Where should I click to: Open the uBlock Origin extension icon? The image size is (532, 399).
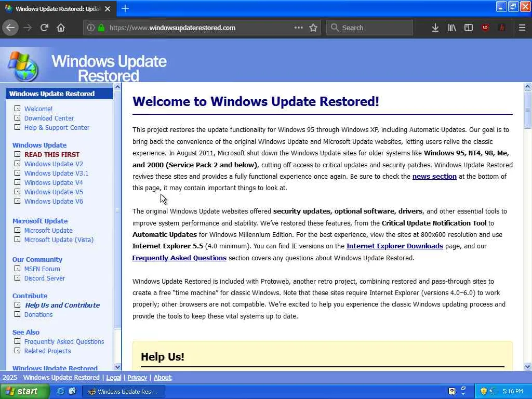[485, 28]
